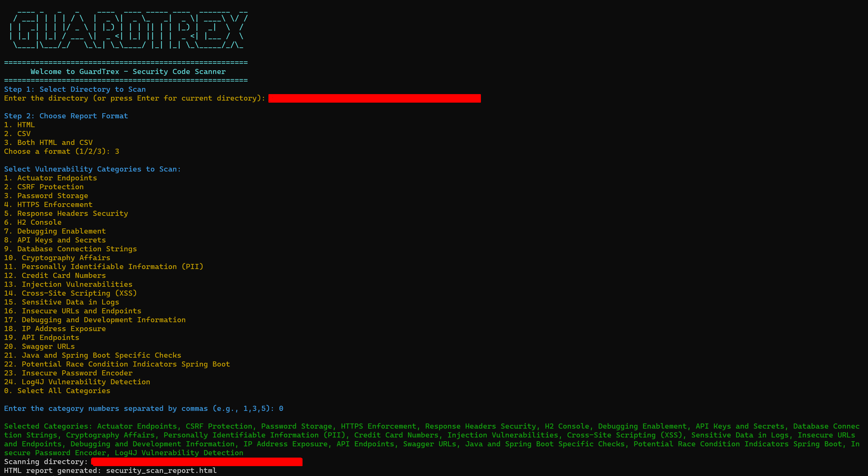Click the GUARDTREX ASCII art logo
868x476 pixels.
coord(128,30)
